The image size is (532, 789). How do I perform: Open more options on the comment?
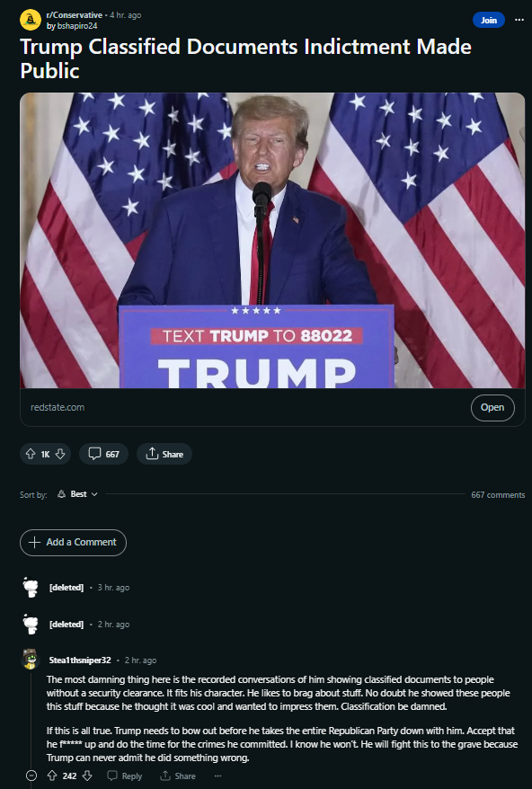(217, 776)
